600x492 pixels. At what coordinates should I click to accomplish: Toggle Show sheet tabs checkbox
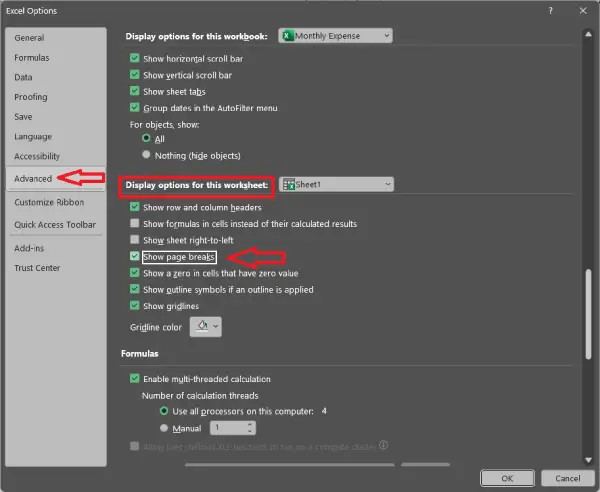[x=135, y=91]
